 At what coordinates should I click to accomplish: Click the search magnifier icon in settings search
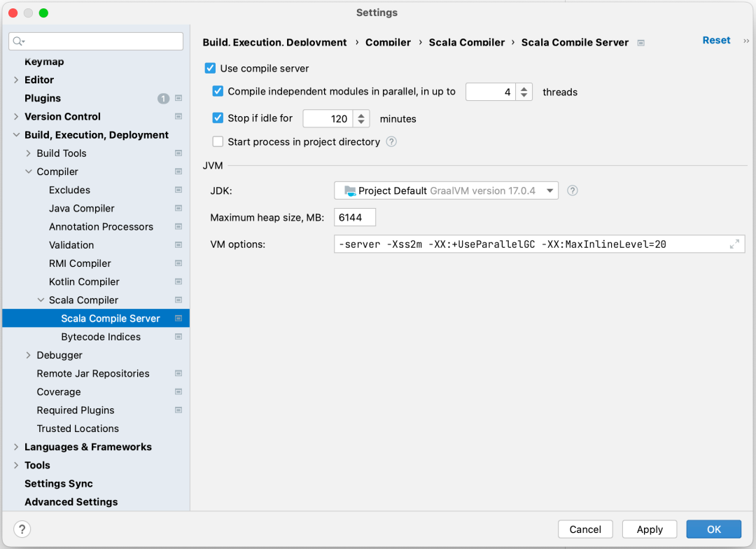pos(18,41)
